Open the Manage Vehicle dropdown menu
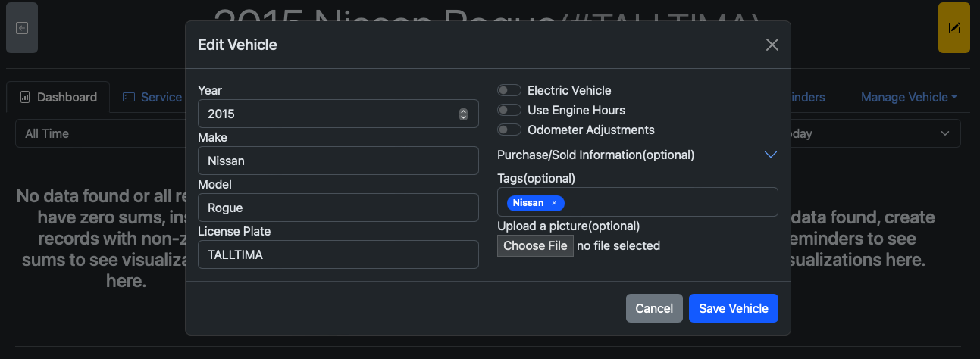Screen dimensions: 980x359 point(909,97)
